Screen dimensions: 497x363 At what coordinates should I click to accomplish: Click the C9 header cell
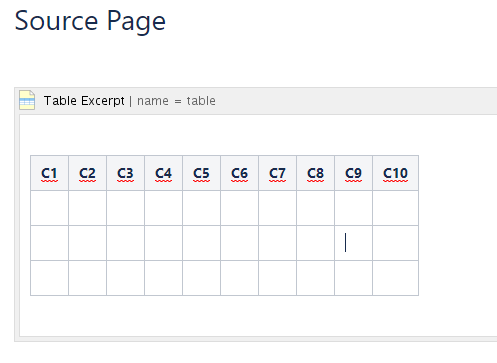(x=353, y=173)
